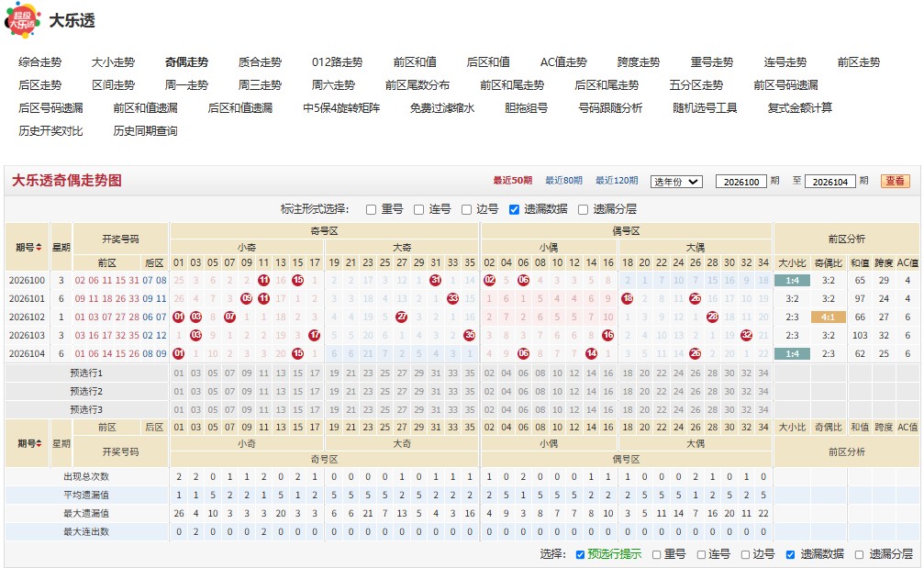Viewport: 924px width, 568px height.
Task: Select number 02 in 预选行2
Action: click(x=489, y=391)
